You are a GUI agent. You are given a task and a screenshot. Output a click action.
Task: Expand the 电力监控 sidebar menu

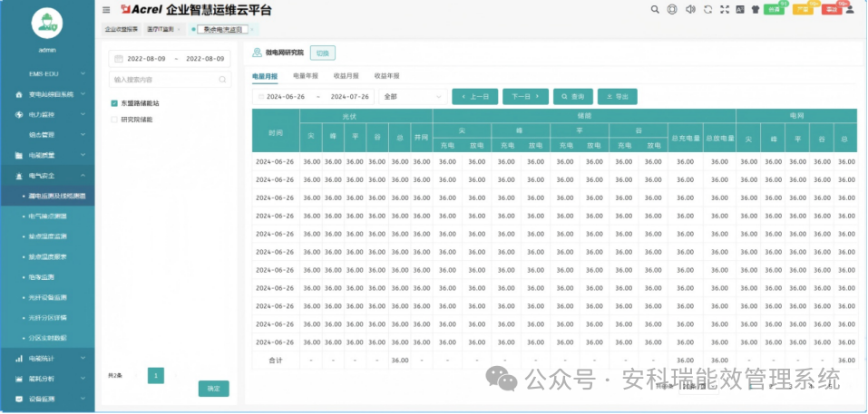tap(47, 114)
